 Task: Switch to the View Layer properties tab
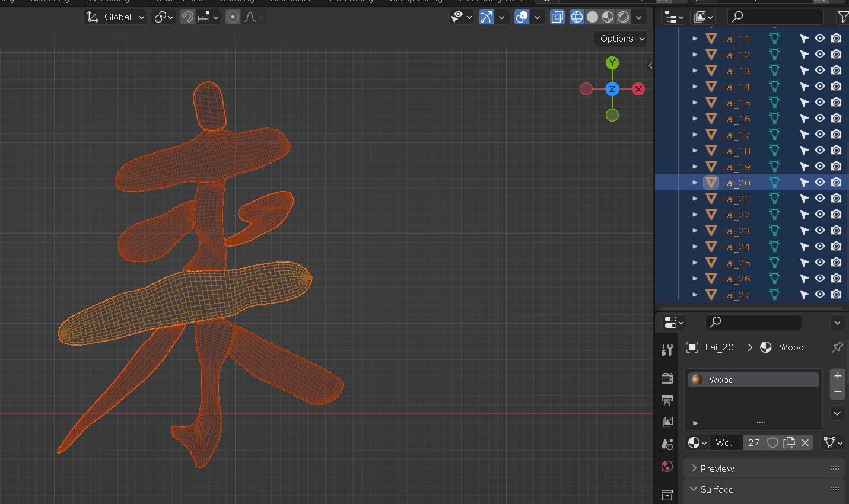pos(667,422)
